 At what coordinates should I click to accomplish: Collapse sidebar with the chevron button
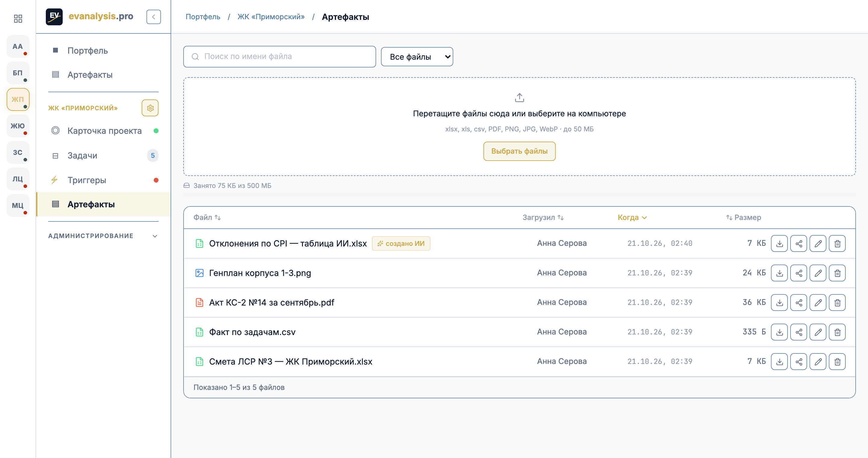click(154, 17)
